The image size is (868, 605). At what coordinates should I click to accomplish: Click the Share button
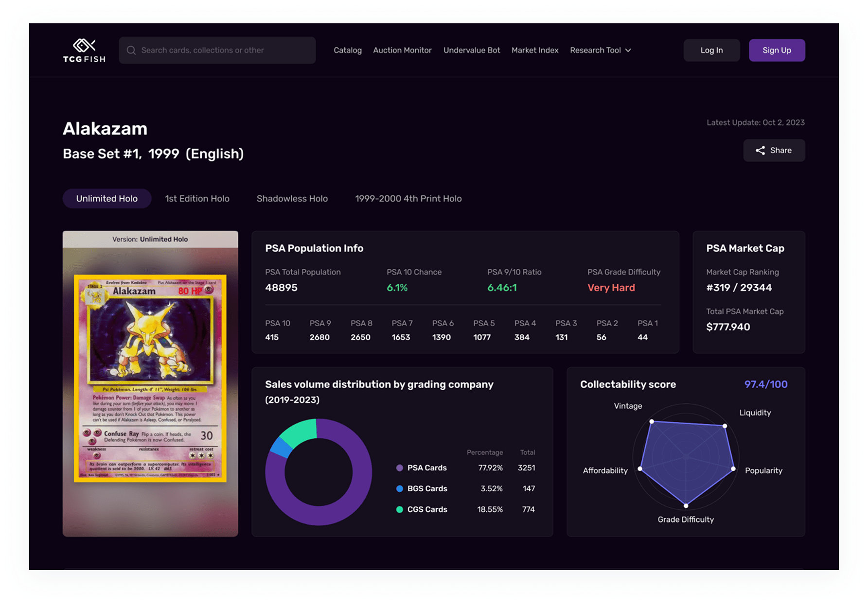(x=774, y=151)
